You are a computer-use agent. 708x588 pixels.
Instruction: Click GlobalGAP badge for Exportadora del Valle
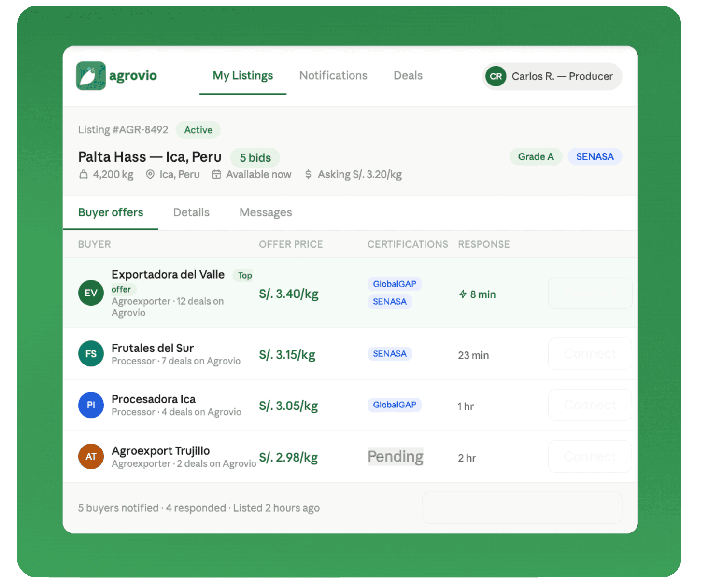pos(395,284)
